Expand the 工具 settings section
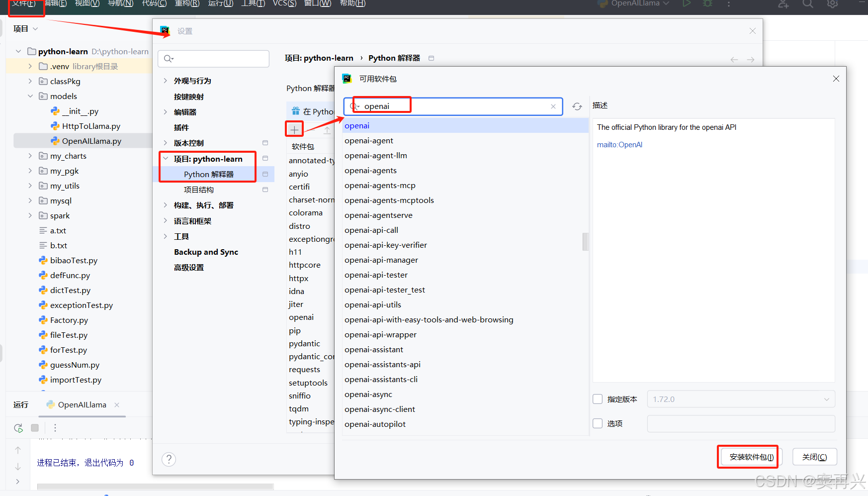868x496 pixels. point(166,236)
